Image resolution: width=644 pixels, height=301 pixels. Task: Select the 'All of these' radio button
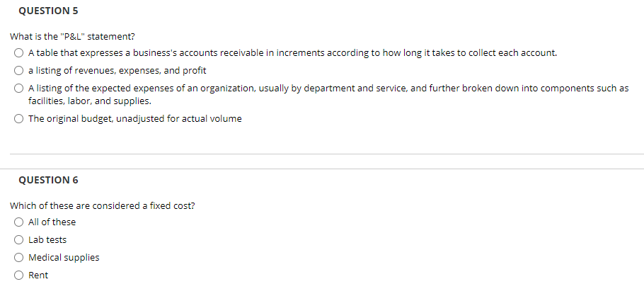[x=19, y=222]
